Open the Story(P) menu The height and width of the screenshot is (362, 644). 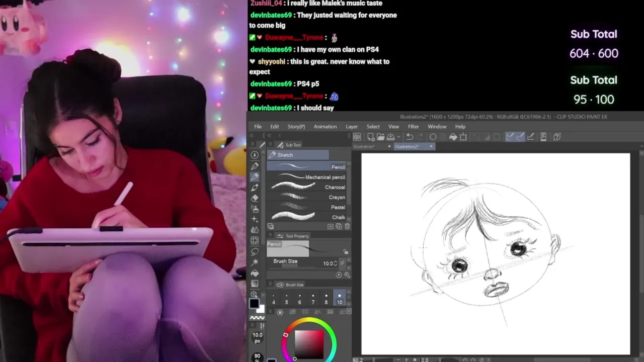tap(296, 127)
